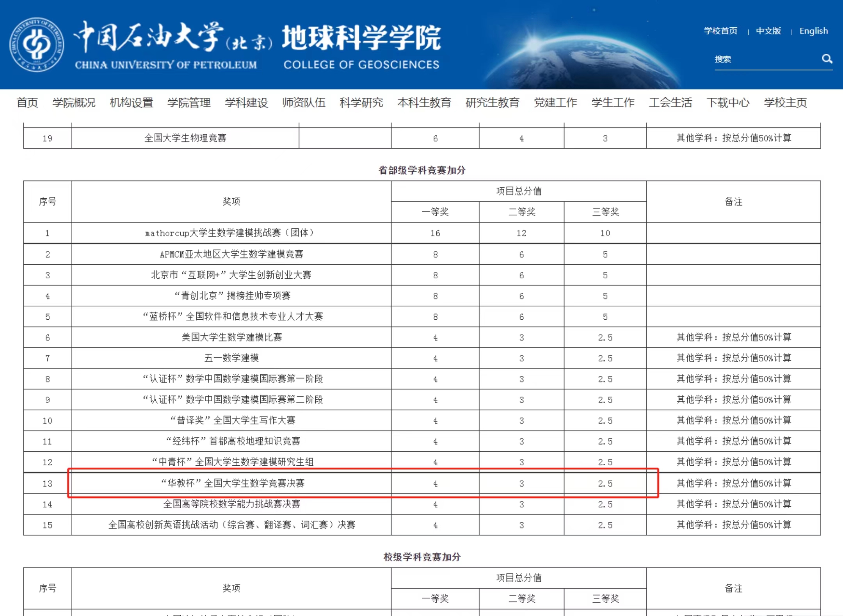This screenshot has width=843, height=616.
Task: Select 学生工作 in the navigation bar
Action: 612,103
